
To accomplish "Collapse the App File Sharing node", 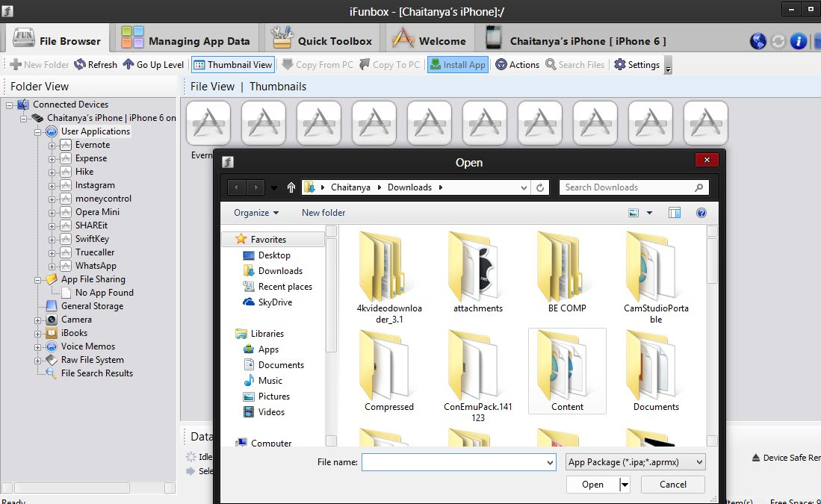I will pos(37,280).
